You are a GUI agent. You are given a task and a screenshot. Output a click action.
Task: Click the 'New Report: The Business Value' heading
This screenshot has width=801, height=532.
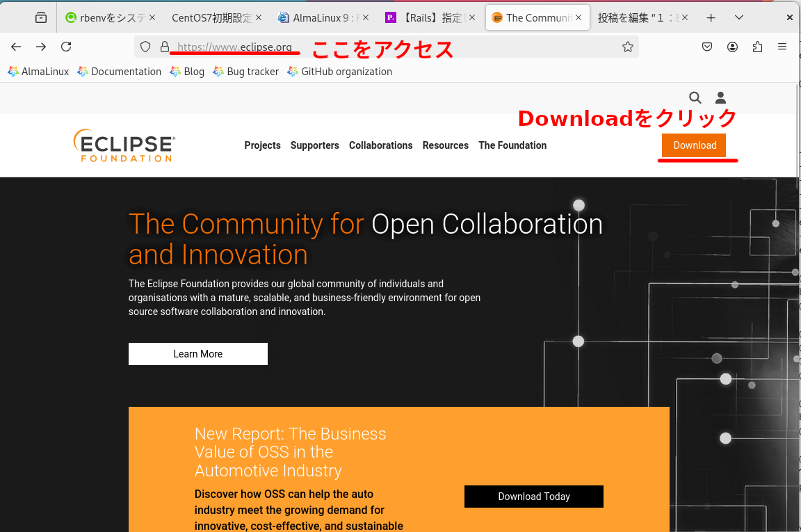tap(290, 452)
